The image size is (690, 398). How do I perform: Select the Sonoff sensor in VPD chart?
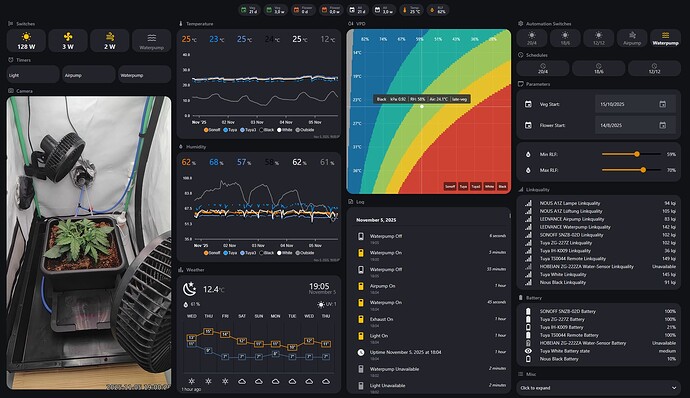point(450,187)
